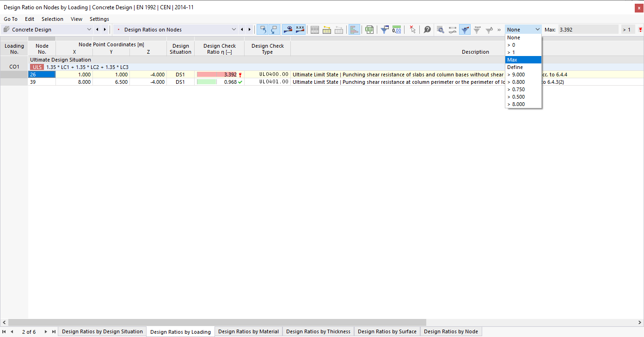Click the red 3.392 design ratio bar
This screenshot has height=337, width=644.
(216, 75)
